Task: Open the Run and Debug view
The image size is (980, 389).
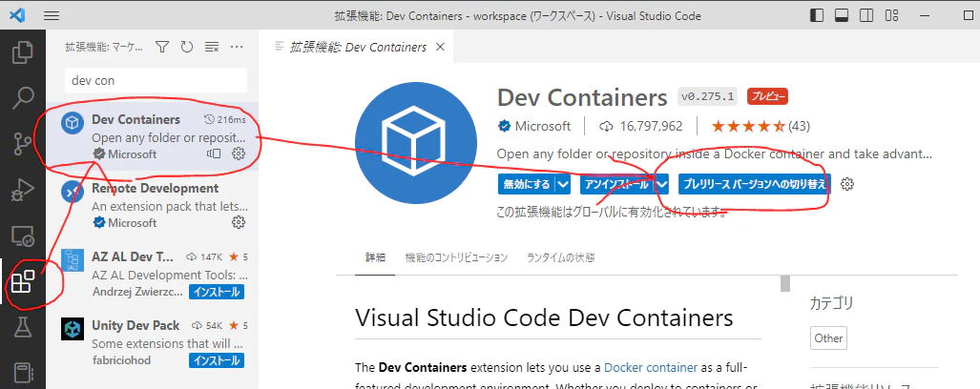Action: coord(23,189)
